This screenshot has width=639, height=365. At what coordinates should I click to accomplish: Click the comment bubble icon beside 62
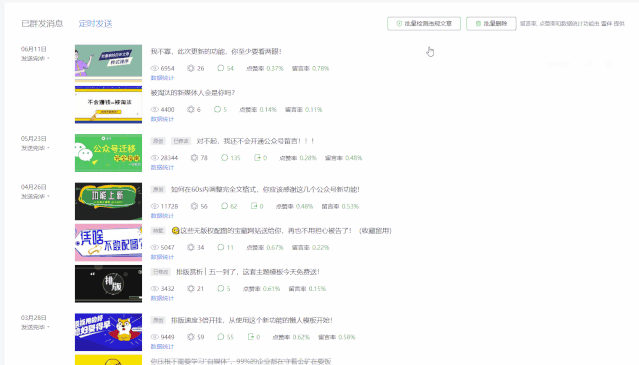tap(224, 206)
